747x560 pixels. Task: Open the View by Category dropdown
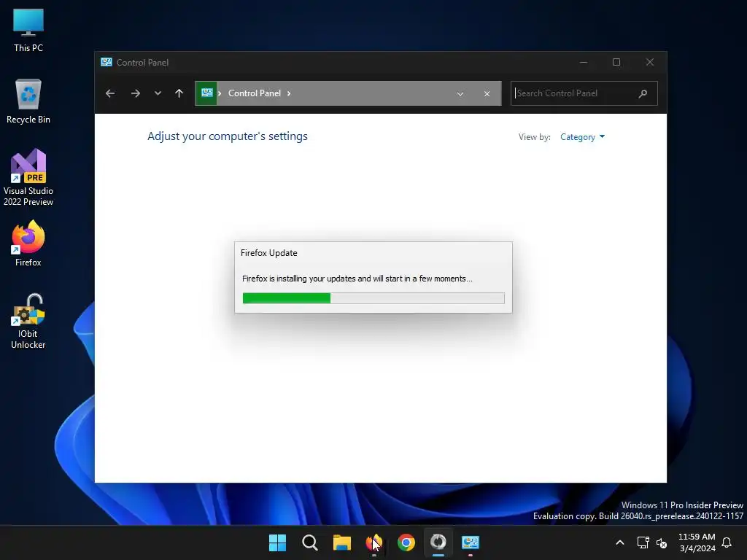[582, 137]
